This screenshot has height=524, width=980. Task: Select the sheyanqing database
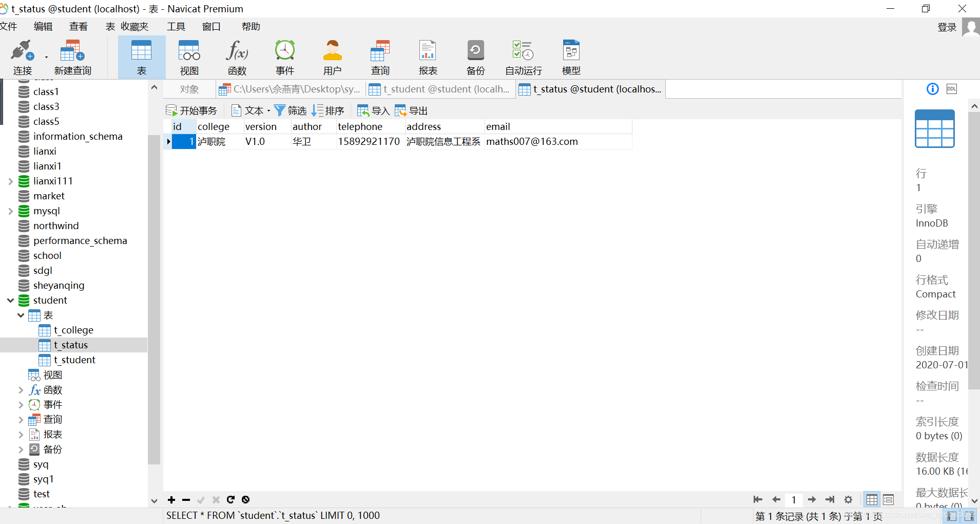[59, 286]
